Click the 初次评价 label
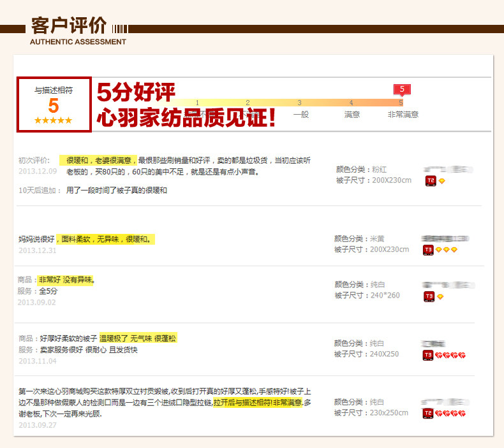The height and width of the screenshot is (448, 504). point(34,160)
